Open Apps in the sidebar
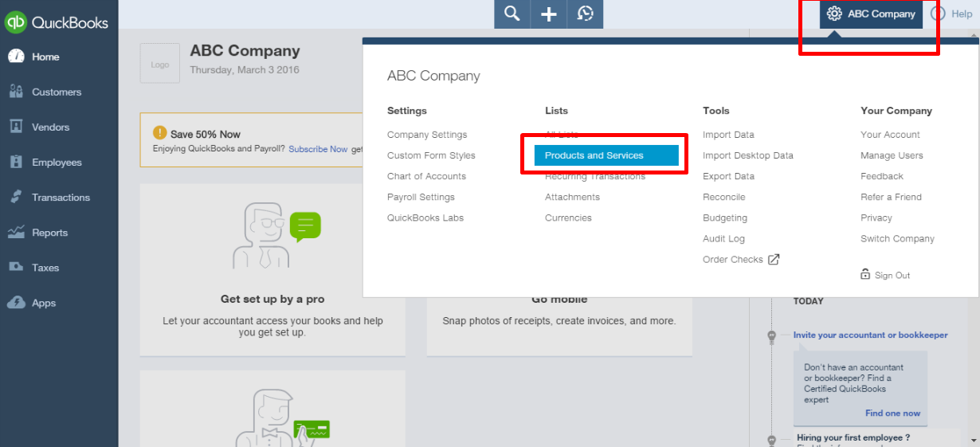Viewport: 980px width, 447px height. pyautogui.click(x=44, y=303)
